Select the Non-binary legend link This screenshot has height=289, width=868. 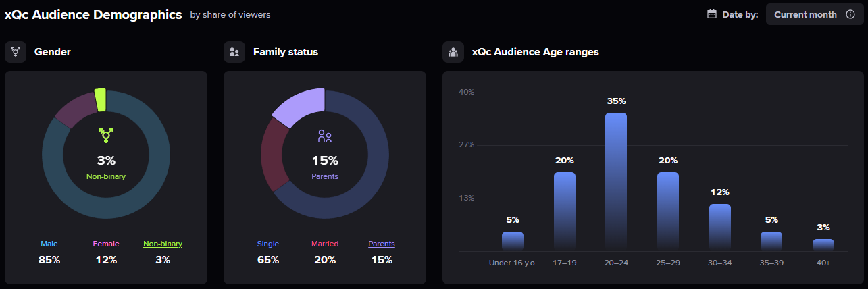point(163,244)
